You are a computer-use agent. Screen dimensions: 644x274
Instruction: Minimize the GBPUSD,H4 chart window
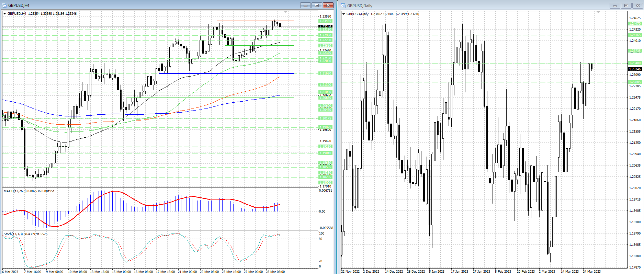(x=305, y=5)
